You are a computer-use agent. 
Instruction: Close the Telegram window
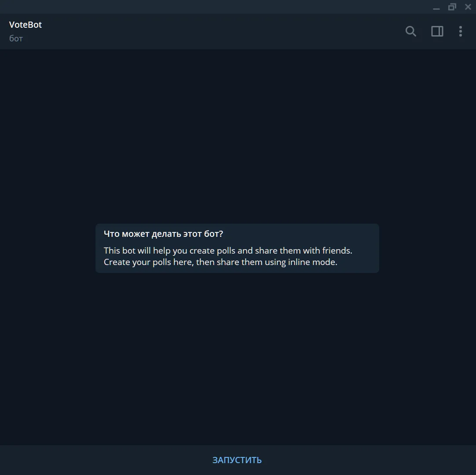click(x=468, y=7)
